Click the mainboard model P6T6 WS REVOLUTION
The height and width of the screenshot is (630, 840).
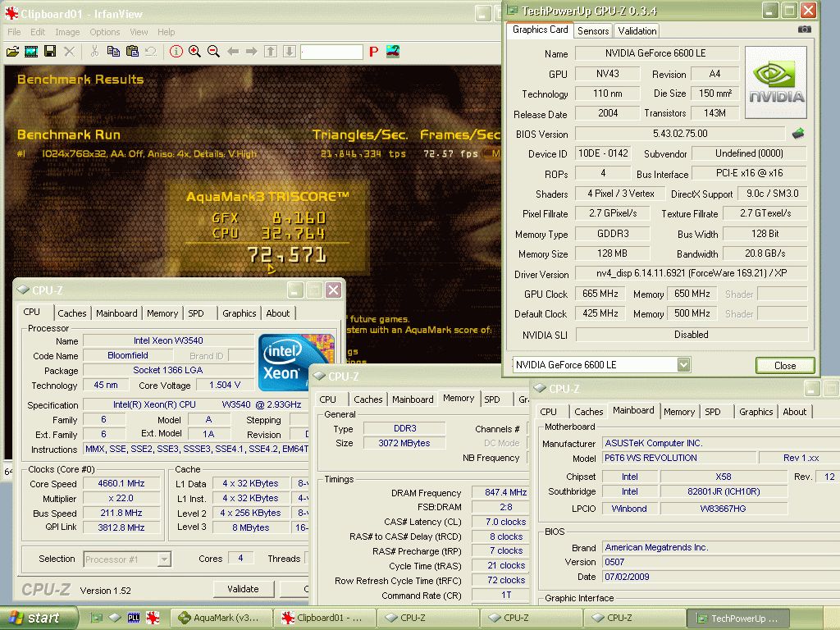tap(679, 458)
